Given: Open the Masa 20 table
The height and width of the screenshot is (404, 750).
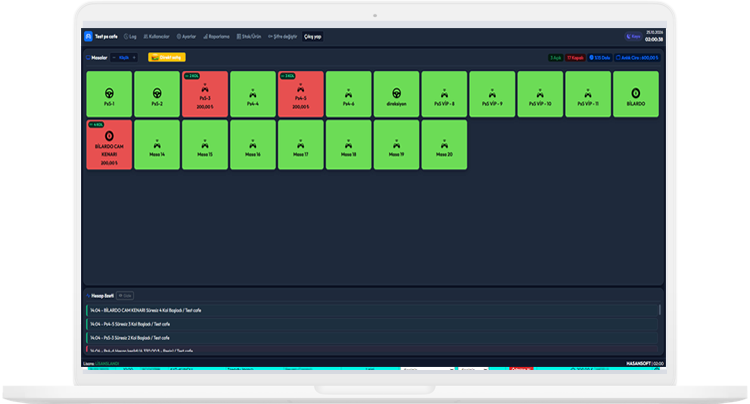Looking at the screenshot, I should click(x=444, y=144).
